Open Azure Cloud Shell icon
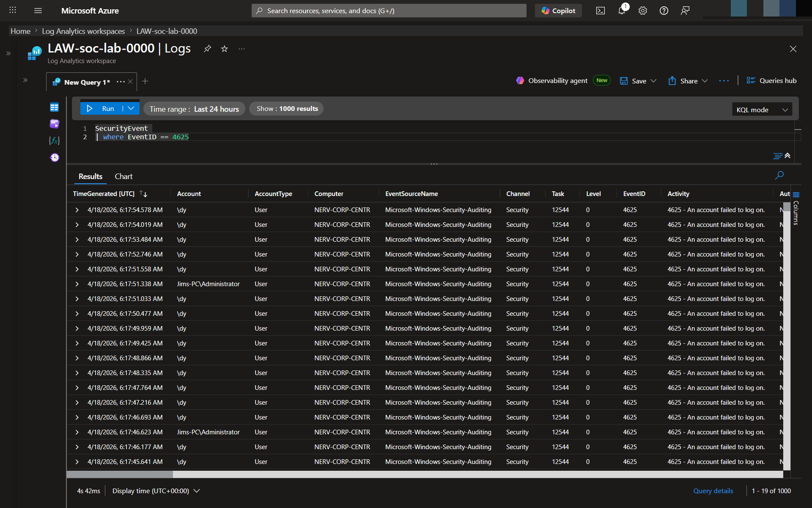Screen dimensions: 812x508 (600, 11)
